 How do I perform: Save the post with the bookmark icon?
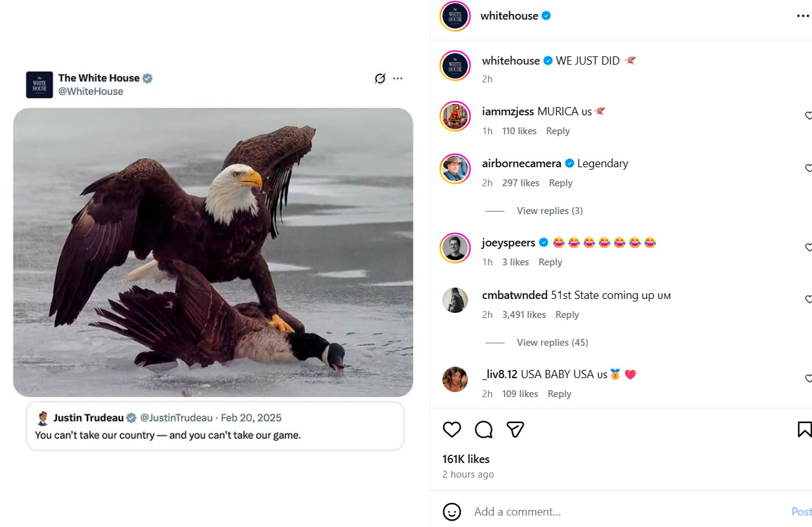click(x=804, y=429)
